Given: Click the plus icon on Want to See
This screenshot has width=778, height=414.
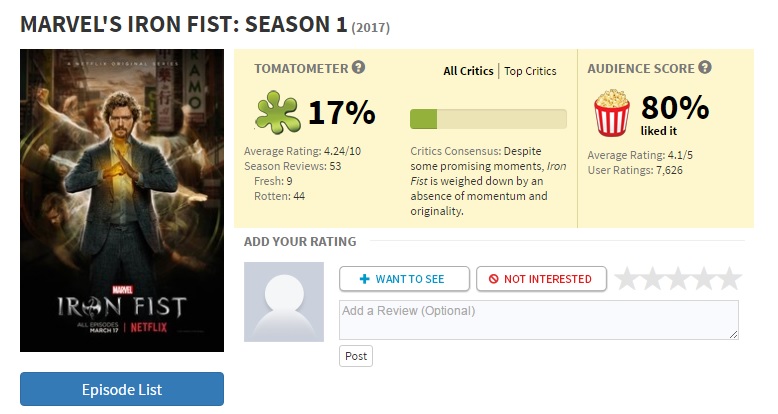Looking at the screenshot, I should [364, 279].
